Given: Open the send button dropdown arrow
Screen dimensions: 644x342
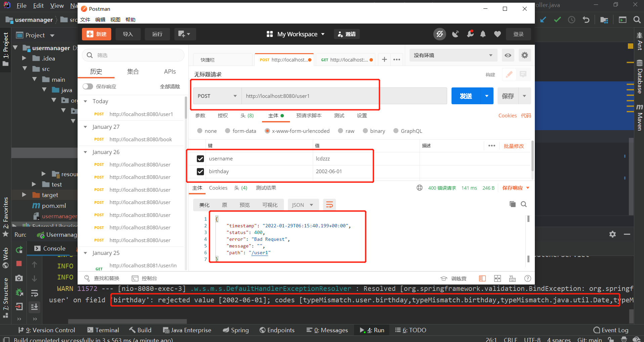Looking at the screenshot, I should [486, 96].
